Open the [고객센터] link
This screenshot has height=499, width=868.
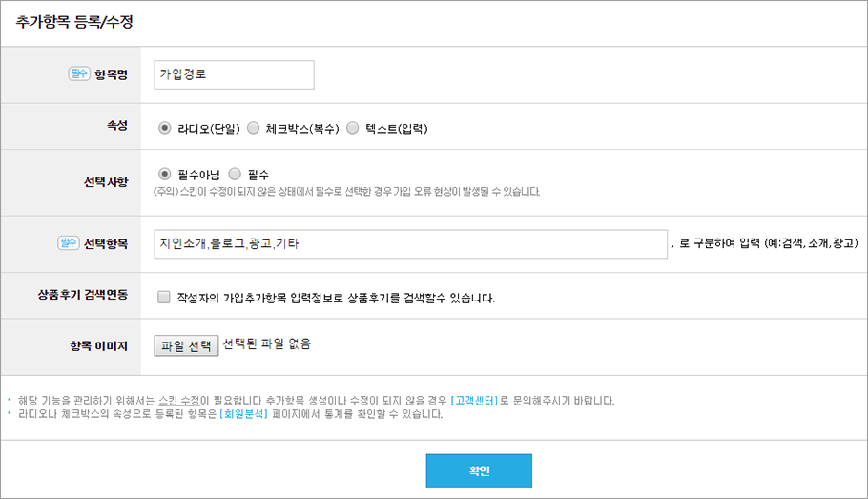coord(474,401)
